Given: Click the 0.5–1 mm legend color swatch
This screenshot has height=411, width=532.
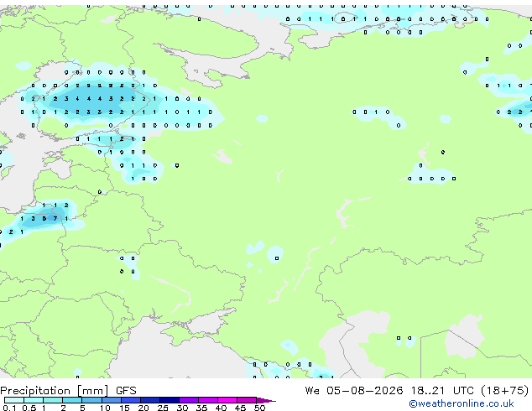Looking at the screenshot, I should coord(34,400).
